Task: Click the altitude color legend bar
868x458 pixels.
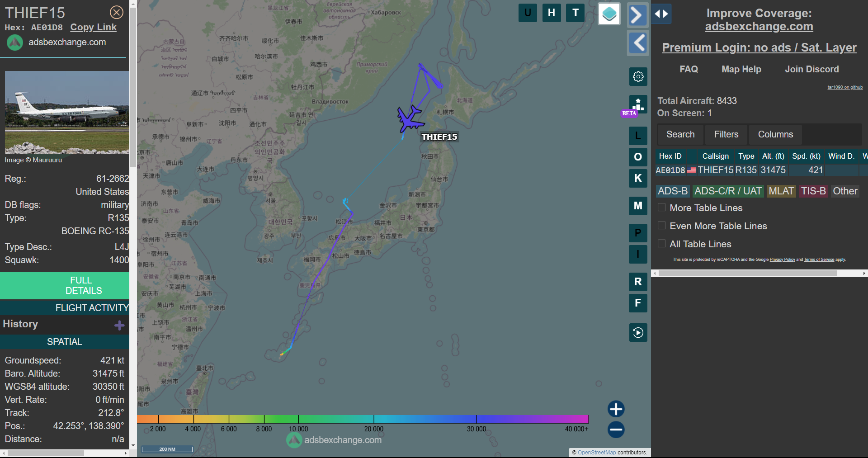Action: pyautogui.click(x=363, y=419)
